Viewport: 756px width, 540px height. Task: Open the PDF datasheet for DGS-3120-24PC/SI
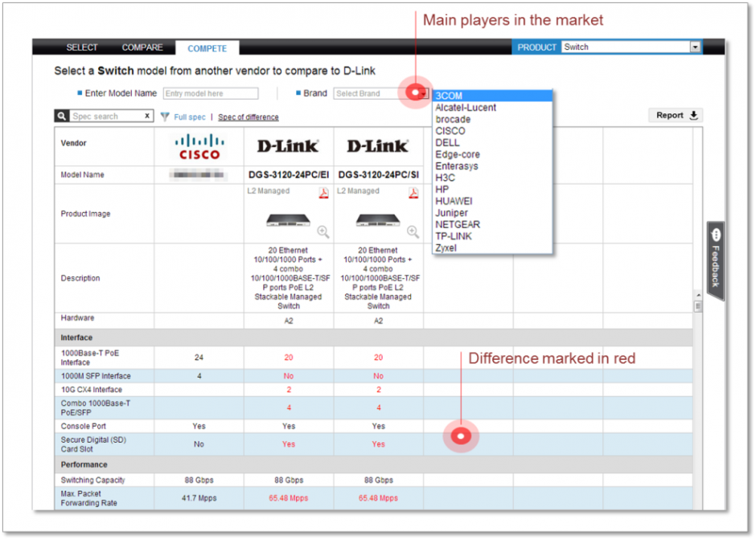pyautogui.click(x=413, y=193)
